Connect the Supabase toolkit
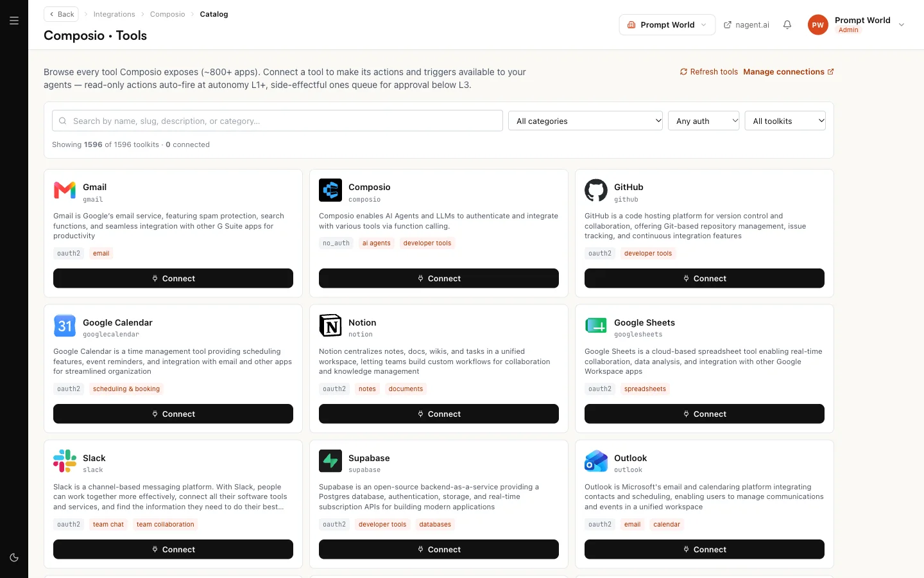 (x=439, y=550)
